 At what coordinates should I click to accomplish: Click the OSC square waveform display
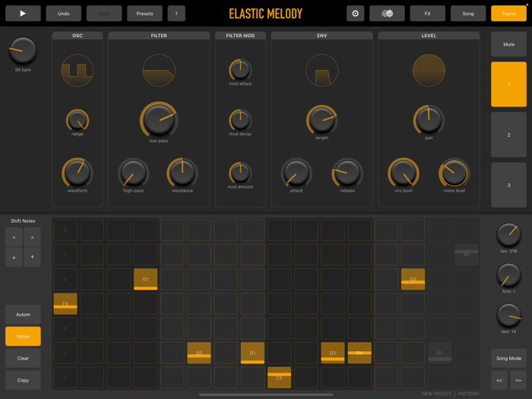[x=78, y=70]
